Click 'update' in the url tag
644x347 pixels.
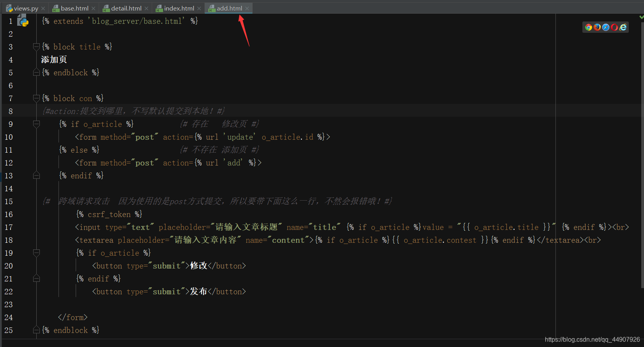(240, 137)
